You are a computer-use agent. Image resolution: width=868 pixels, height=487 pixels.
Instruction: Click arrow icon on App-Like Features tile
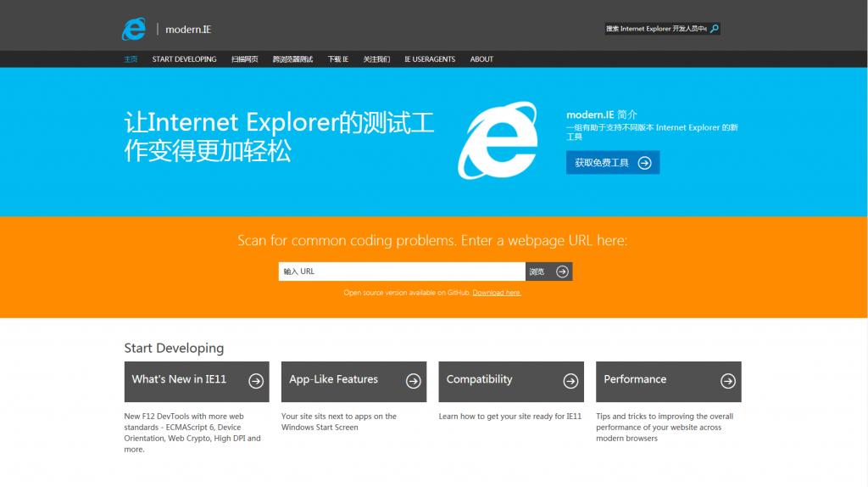click(413, 381)
